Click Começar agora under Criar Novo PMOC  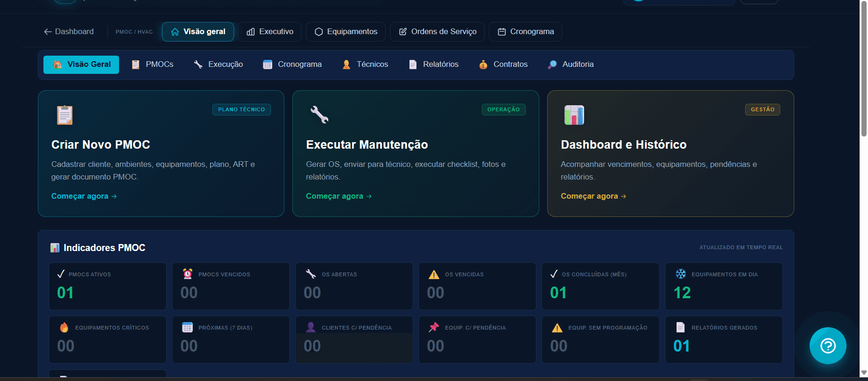84,196
